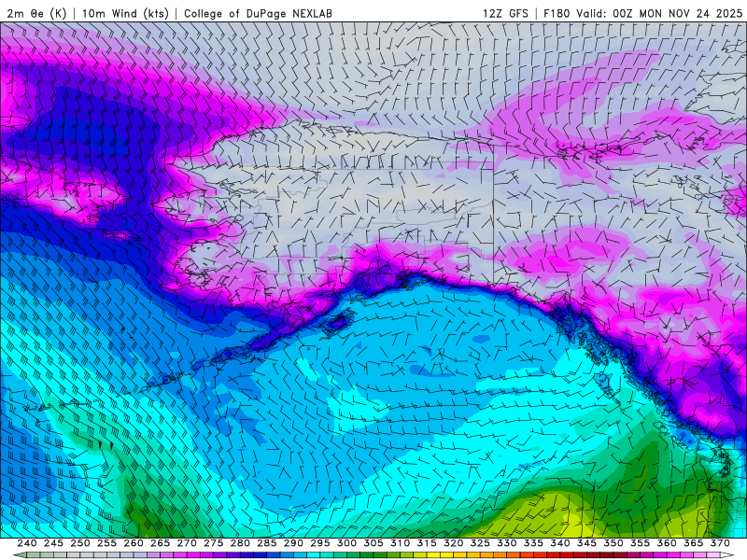The image size is (747, 560).
Task: Click the 360 value on the color scale
Action: (x=667, y=543)
